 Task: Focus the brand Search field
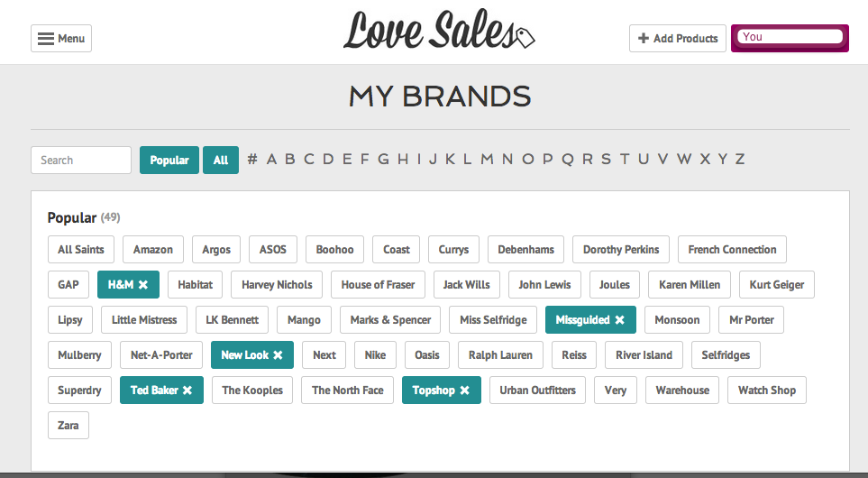(x=81, y=160)
